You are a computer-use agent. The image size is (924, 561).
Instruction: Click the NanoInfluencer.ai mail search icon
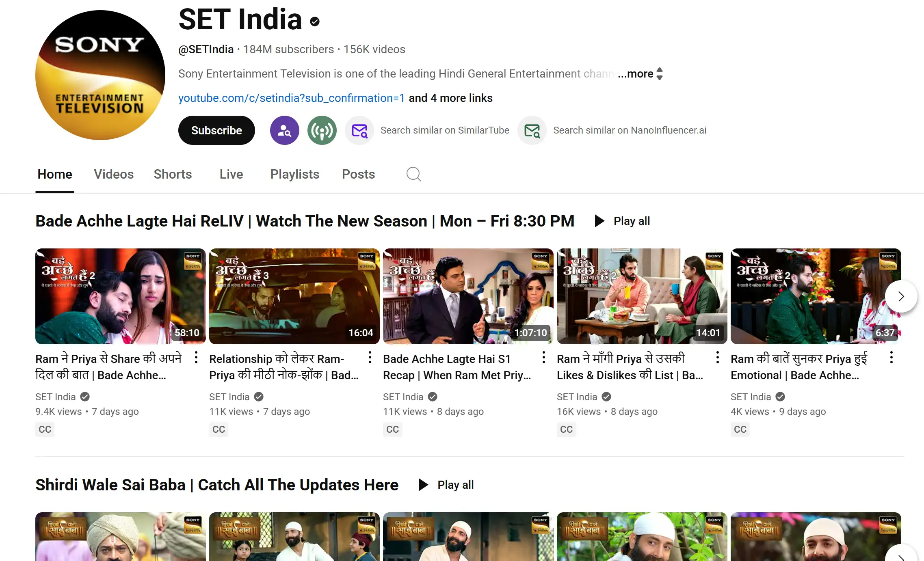[532, 130]
